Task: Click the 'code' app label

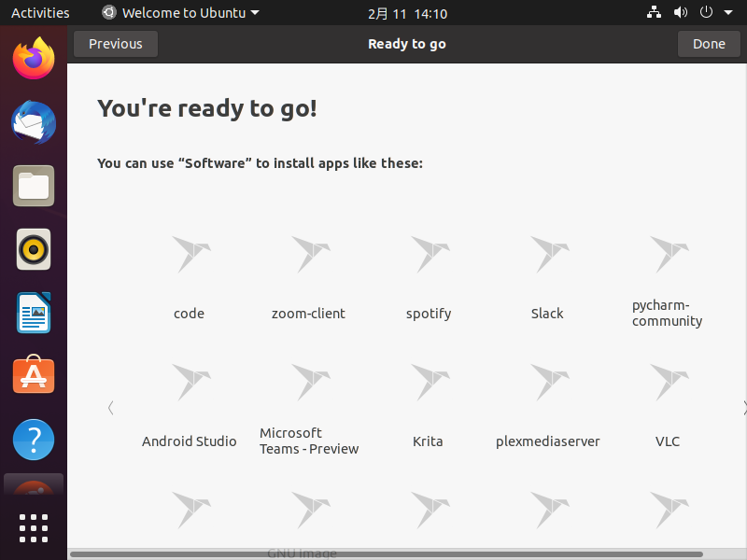Action: (190, 314)
